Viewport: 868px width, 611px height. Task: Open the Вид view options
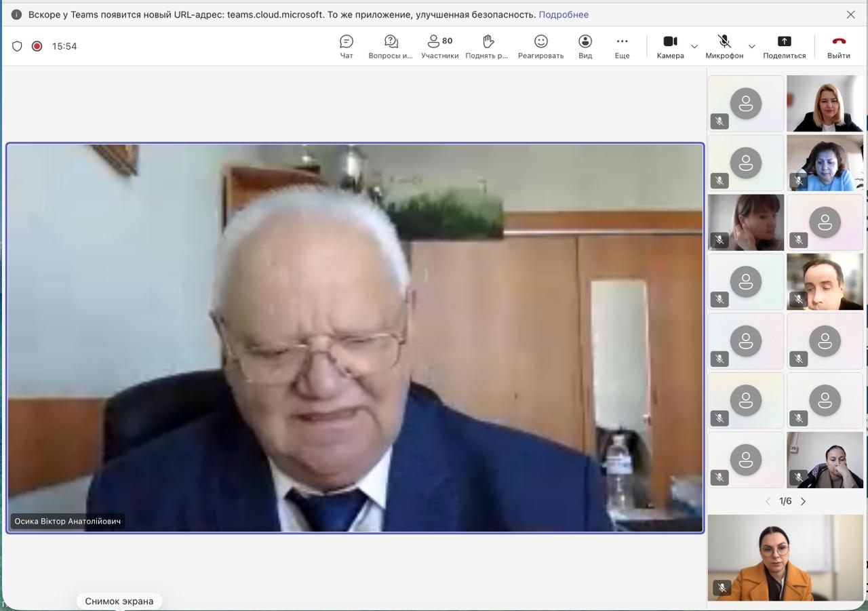tap(585, 46)
